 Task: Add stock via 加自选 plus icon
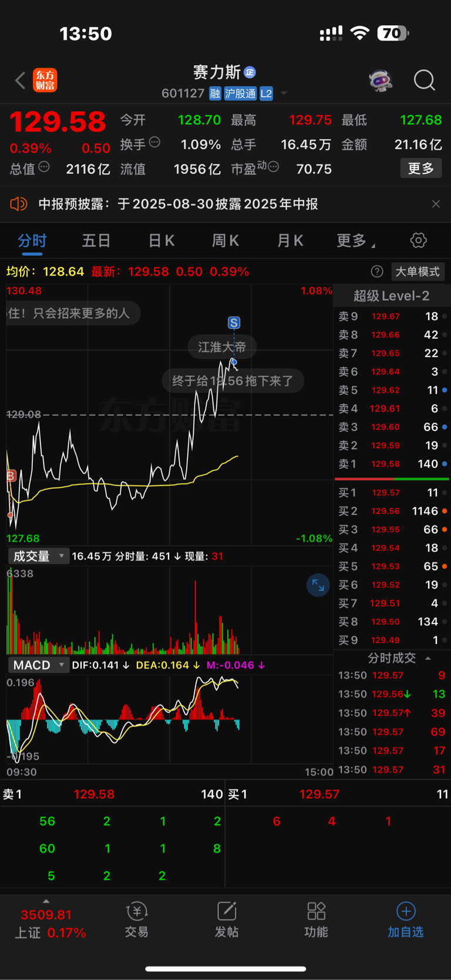click(x=406, y=920)
